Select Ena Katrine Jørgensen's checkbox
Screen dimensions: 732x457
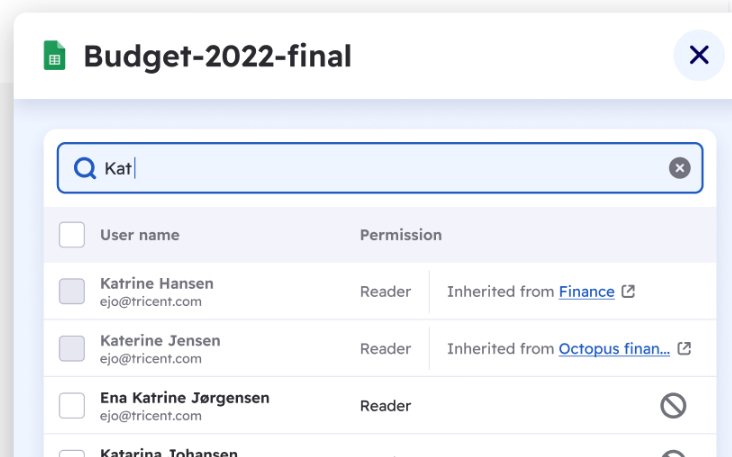coord(72,405)
